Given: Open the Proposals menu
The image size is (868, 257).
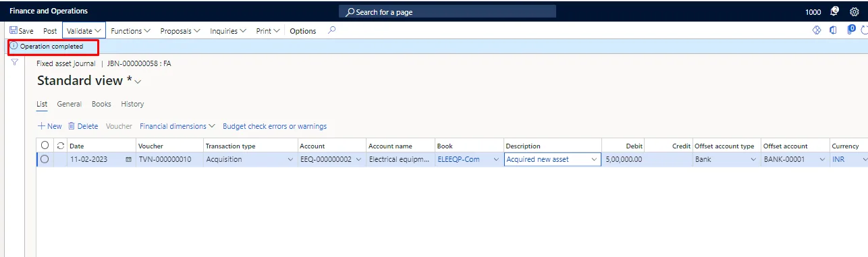Looking at the screenshot, I should [x=180, y=31].
